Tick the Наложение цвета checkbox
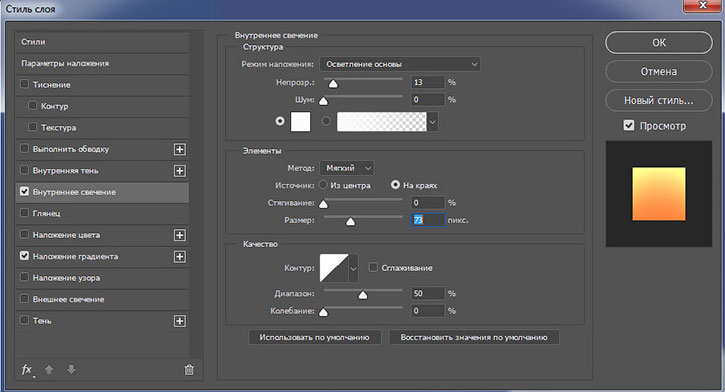Viewport: 725px width, 392px height. point(25,234)
